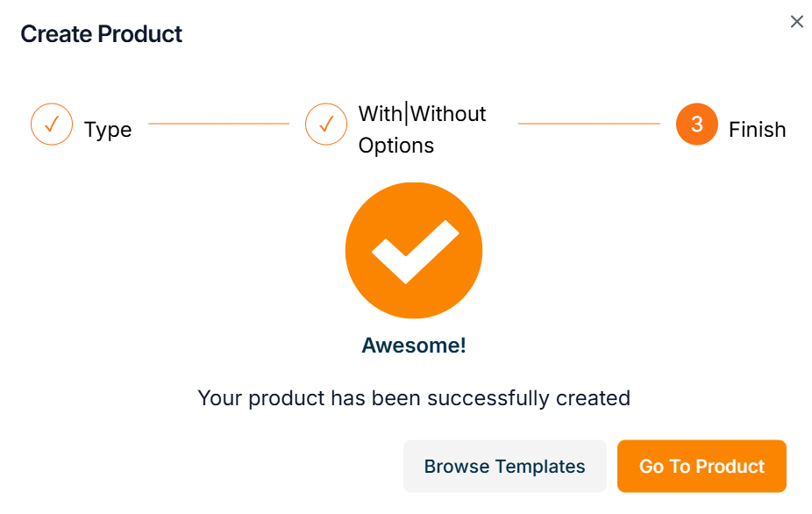This screenshot has width=812, height=514.
Task: Close the Create Product dialog
Action: pos(796,22)
